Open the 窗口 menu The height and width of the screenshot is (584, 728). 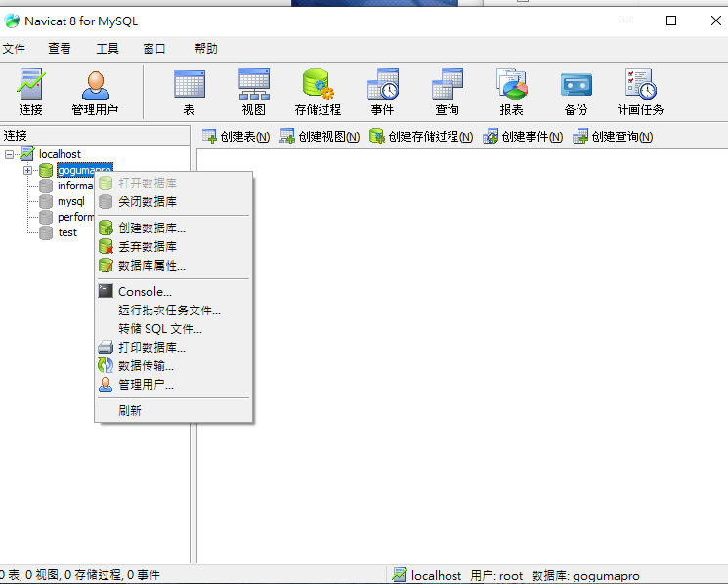pyautogui.click(x=154, y=48)
